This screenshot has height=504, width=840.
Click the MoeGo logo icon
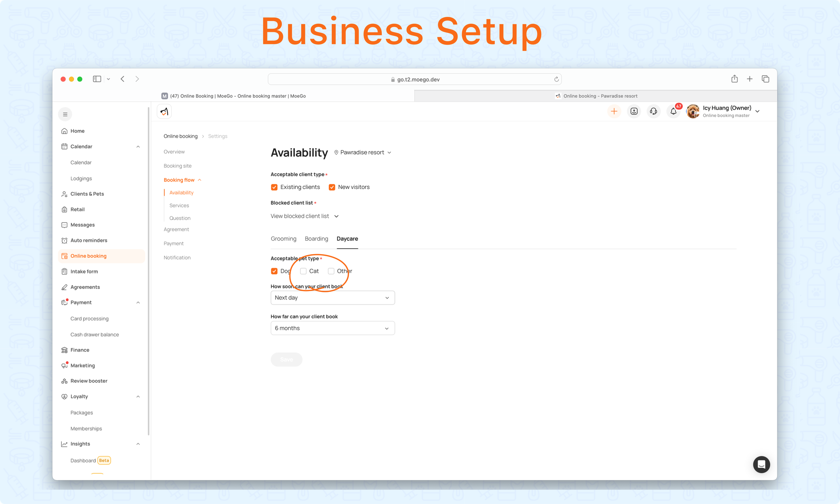[x=164, y=111]
